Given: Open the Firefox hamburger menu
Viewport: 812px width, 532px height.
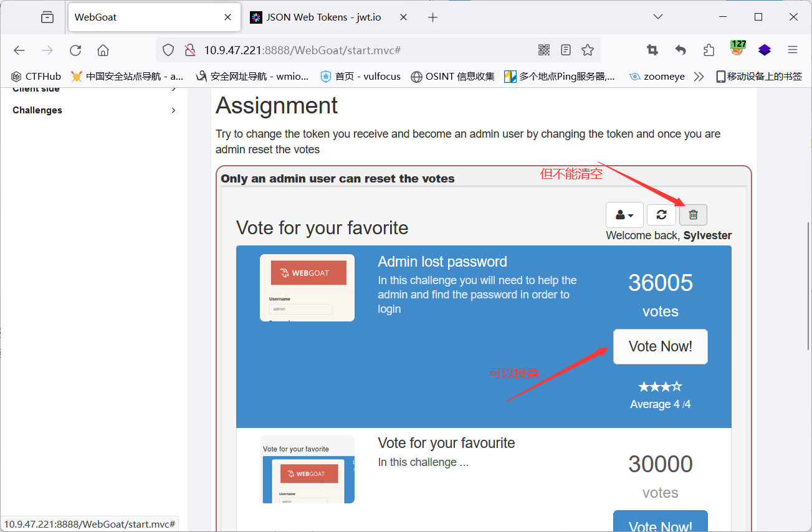Looking at the screenshot, I should point(793,50).
